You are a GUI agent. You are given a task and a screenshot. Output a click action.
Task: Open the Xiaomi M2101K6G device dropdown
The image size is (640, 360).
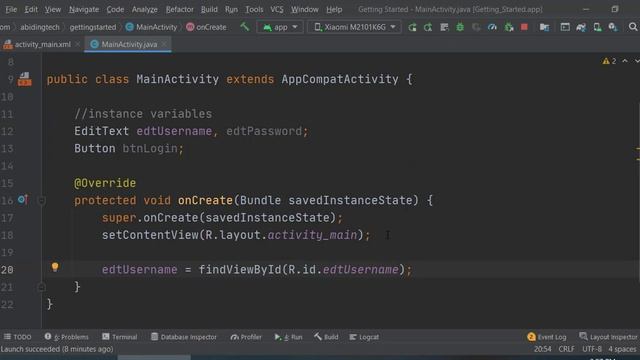coord(354,27)
